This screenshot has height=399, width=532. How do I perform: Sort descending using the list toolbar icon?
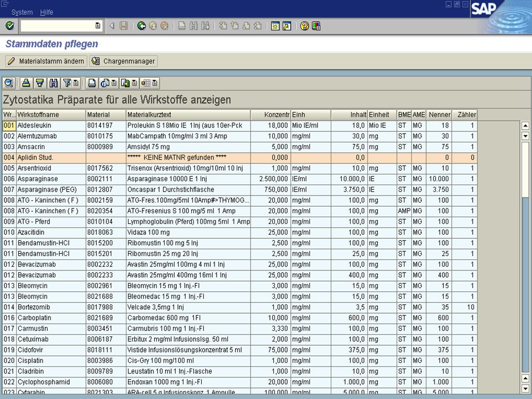click(x=40, y=83)
